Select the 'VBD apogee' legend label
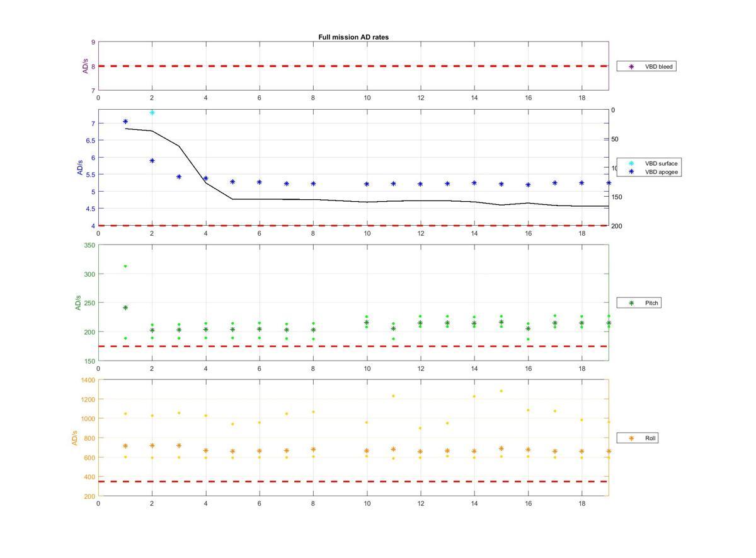The image size is (756, 558). click(661, 171)
